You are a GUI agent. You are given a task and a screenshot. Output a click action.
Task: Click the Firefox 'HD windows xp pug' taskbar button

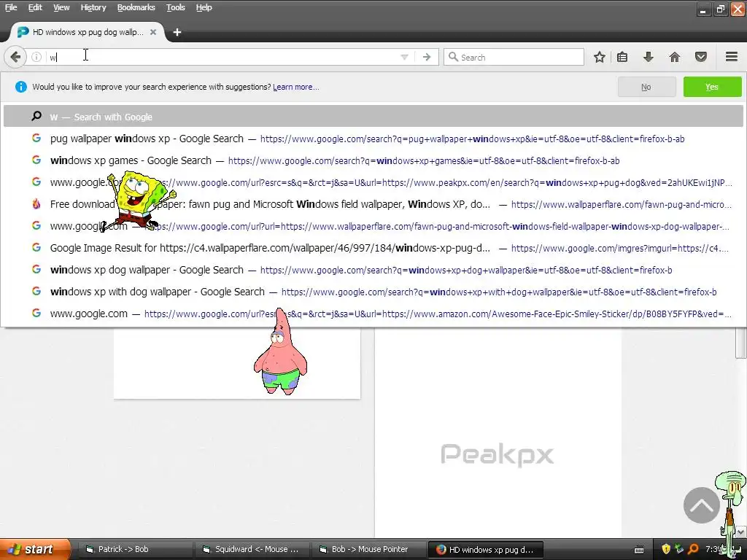486,550
